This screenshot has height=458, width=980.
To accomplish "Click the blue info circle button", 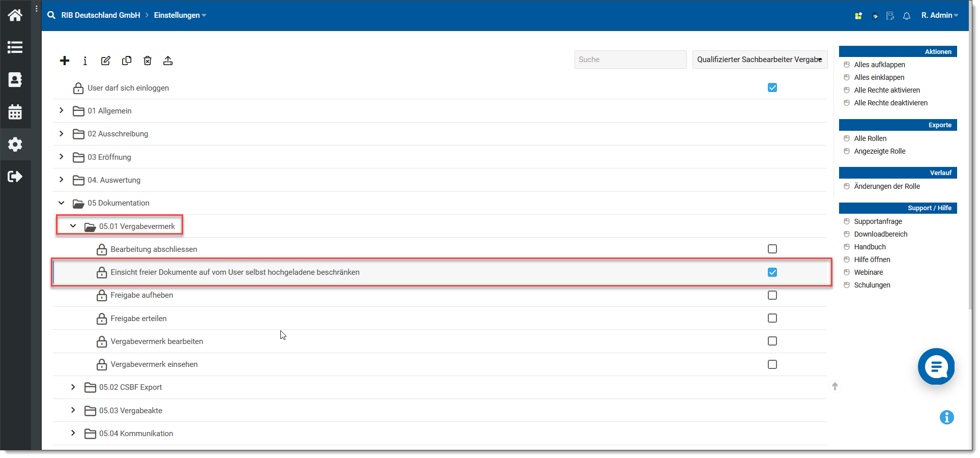I will tap(947, 417).
